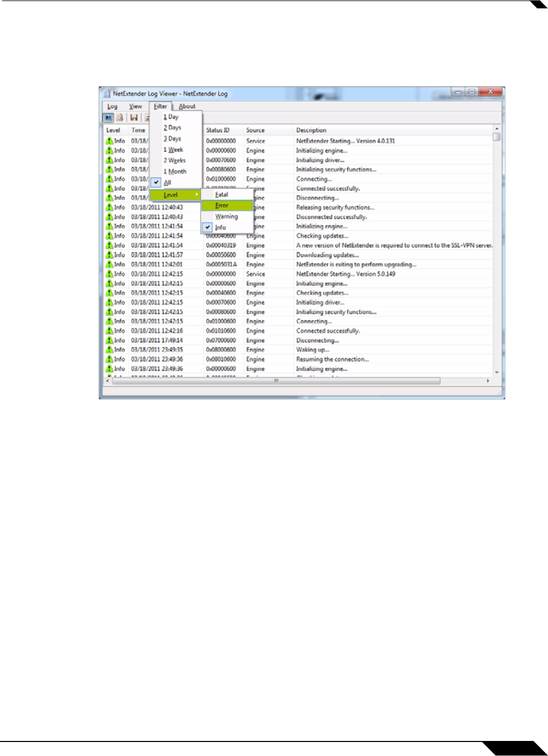Sort by the Source column header
This screenshot has height=756, width=548.
pyautogui.click(x=269, y=130)
